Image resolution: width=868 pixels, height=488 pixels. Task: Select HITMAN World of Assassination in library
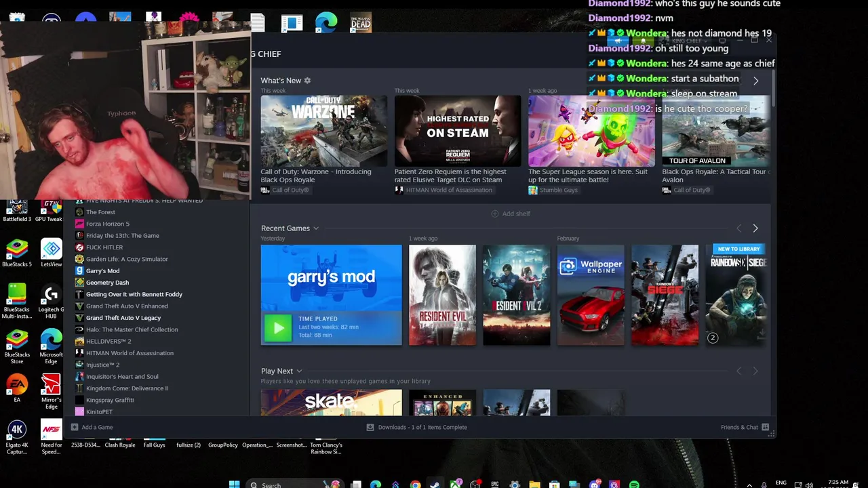click(130, 353)
